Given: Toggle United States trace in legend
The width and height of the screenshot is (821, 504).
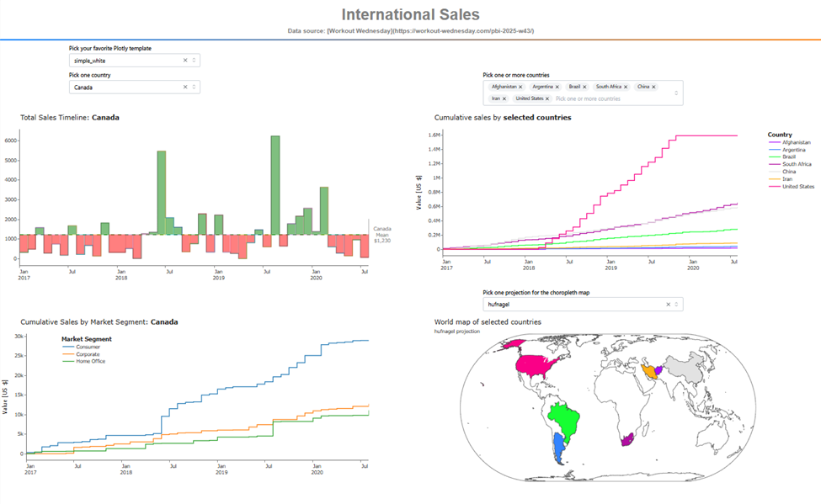Looking at the screenshot, I should tap(792, 186).
